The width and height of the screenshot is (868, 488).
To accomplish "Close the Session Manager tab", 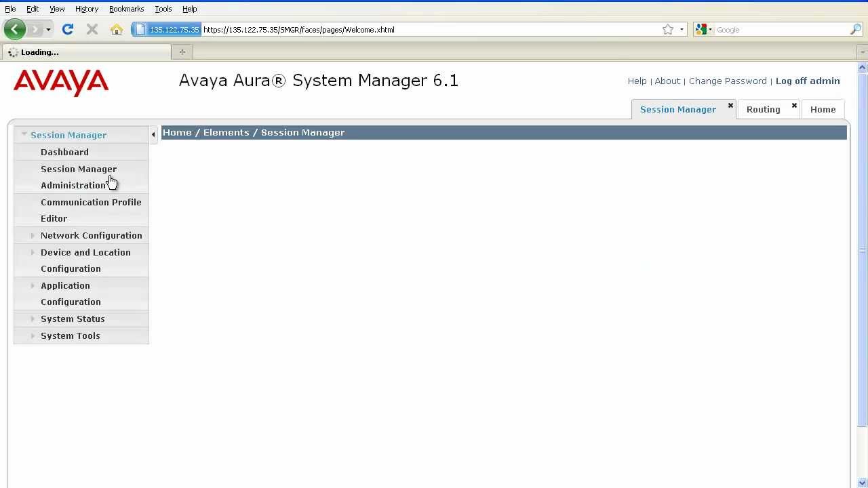I will 730,105.
